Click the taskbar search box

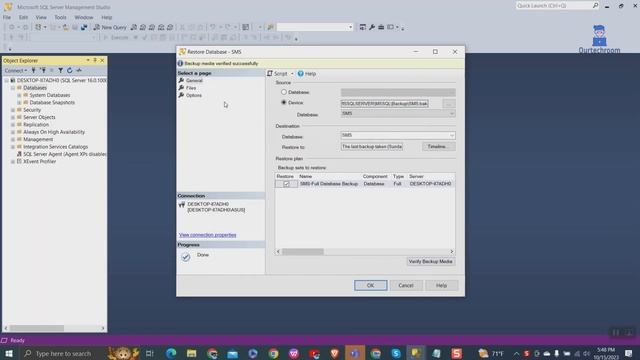point(63,353)
